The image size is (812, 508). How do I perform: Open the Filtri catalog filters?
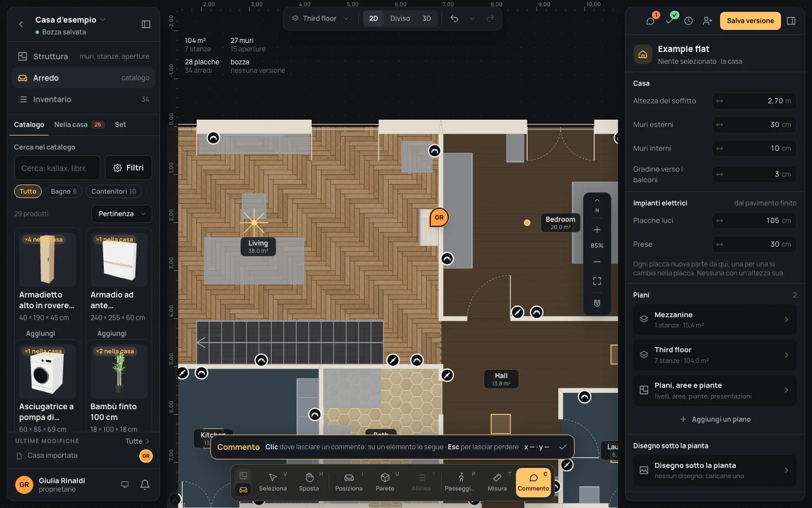pyautogui.click(x=129, y=168)
